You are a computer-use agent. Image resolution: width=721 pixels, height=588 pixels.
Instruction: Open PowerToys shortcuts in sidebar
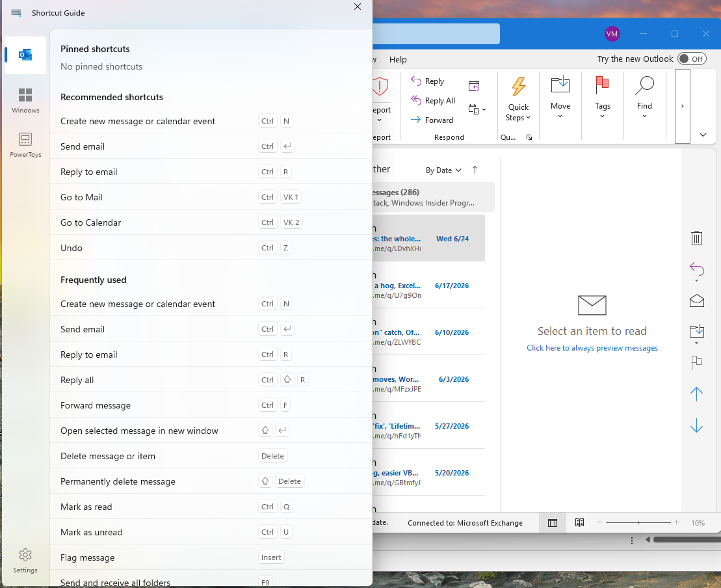tap(25, 145)
